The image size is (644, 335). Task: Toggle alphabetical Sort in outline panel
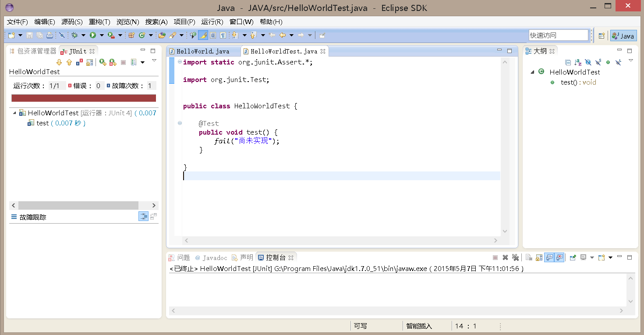tap(578, 62)
